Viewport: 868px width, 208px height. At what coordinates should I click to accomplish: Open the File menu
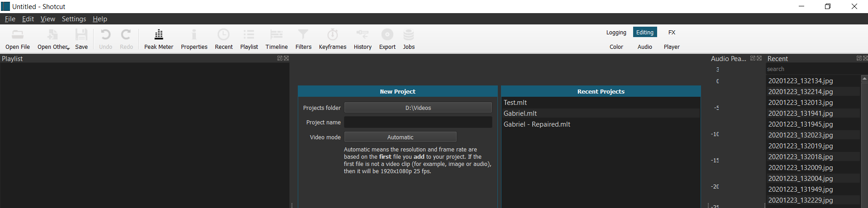pos(10,19)
